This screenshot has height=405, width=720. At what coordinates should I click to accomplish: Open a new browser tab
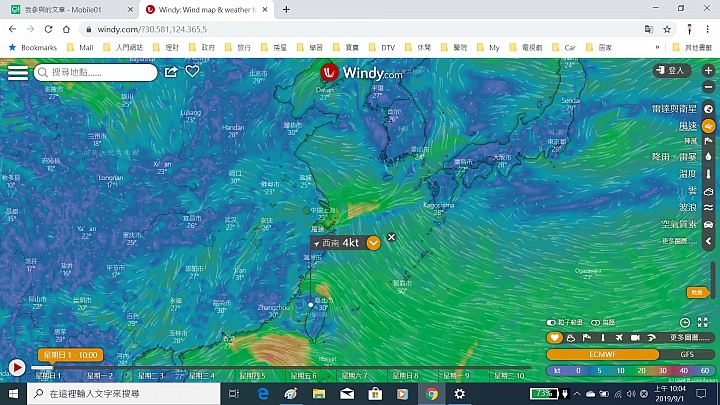pos(286,9)
